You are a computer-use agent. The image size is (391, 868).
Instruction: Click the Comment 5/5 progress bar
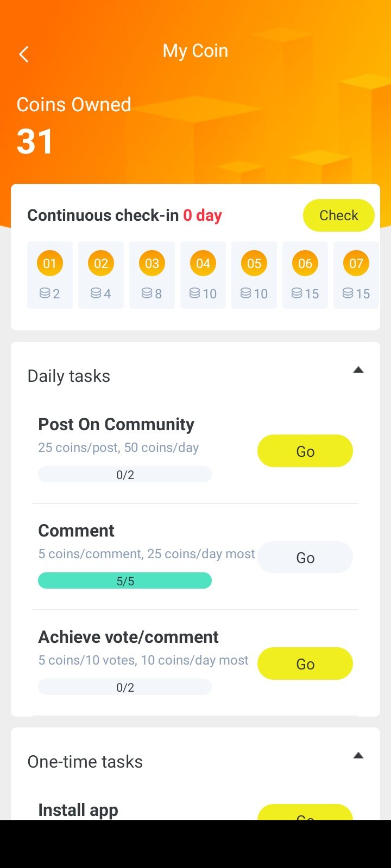click(125, 581)
